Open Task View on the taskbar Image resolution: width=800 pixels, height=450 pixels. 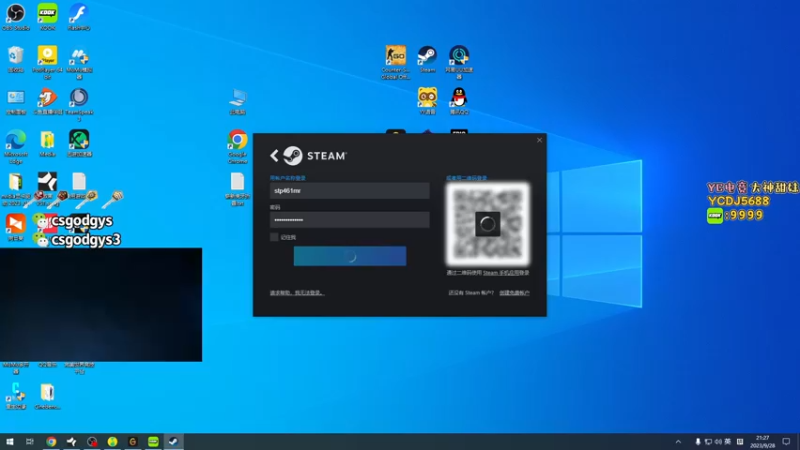click(30, 442)
